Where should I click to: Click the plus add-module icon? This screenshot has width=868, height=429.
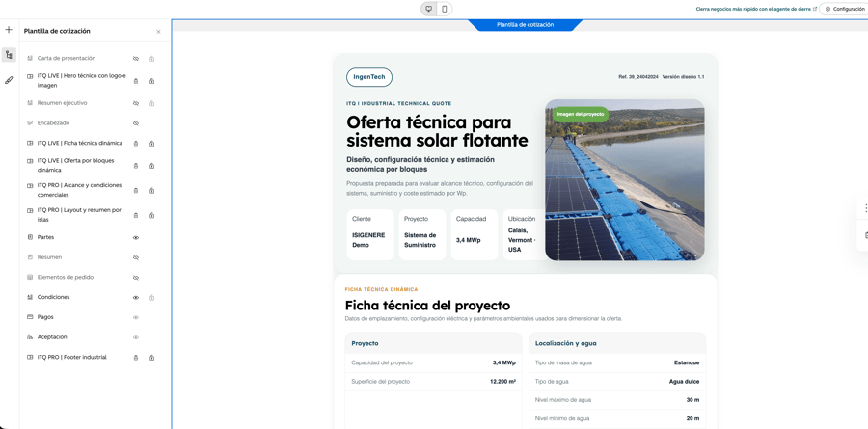pyautogui.click(x=9, y=29)
